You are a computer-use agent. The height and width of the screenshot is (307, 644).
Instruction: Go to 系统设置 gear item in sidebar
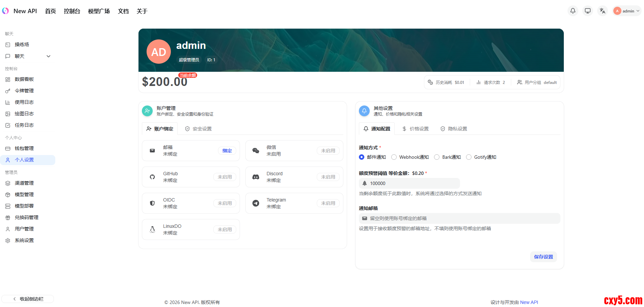[x=24, y=240]
